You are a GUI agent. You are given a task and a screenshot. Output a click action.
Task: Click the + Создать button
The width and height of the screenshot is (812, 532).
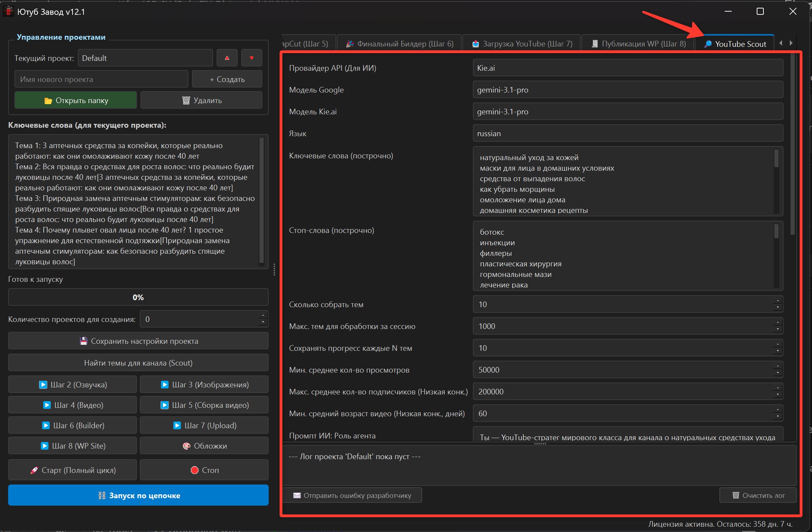coord(227,79)
